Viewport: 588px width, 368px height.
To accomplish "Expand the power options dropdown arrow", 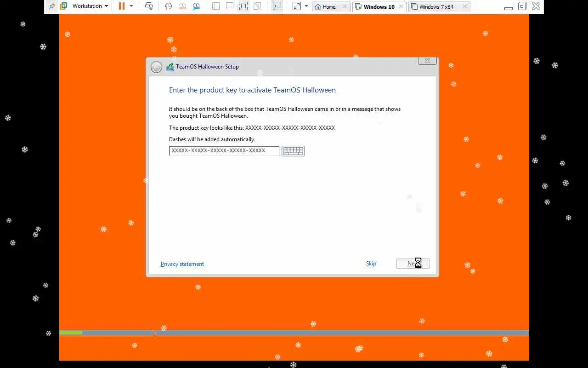I will [x=131, y=6].
